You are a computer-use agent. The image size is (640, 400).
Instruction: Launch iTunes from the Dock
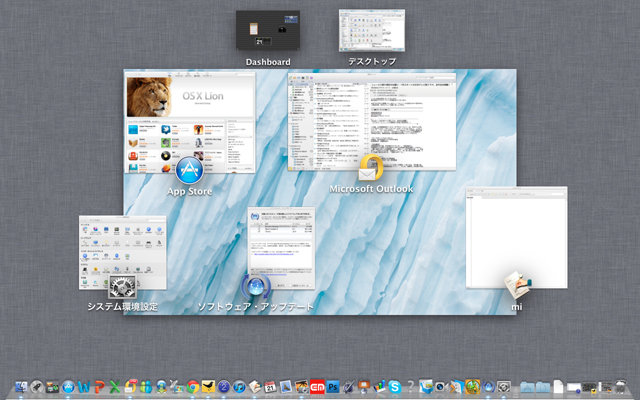click(x=239, y=387)
